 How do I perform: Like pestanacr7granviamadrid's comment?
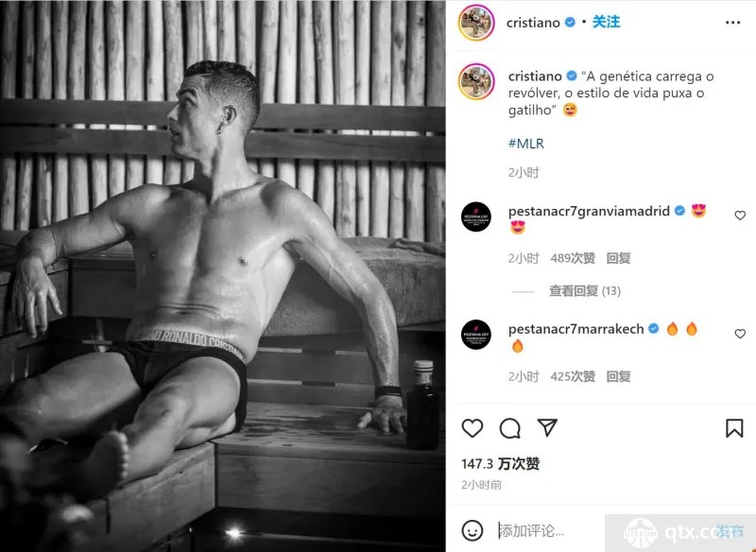tap(740, 216)
